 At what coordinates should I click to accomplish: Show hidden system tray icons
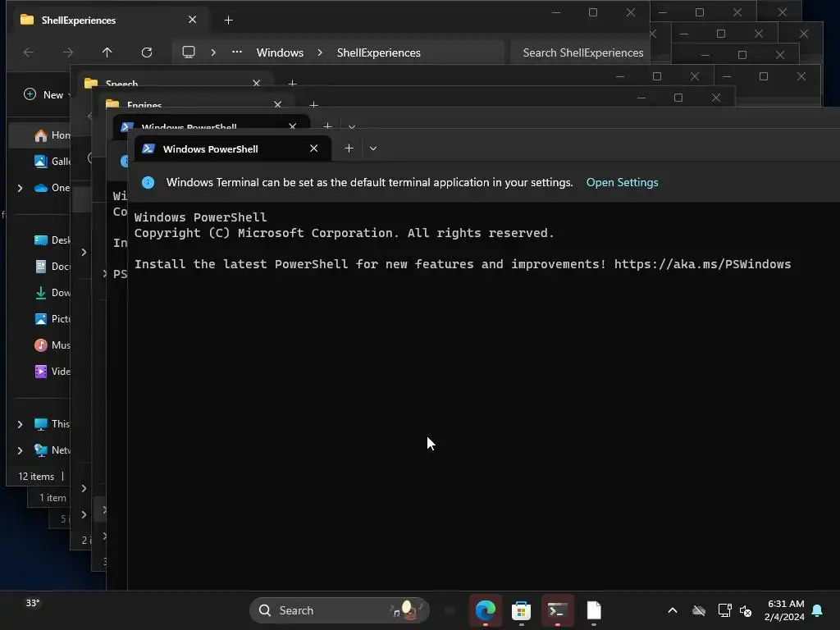click(673, 610)
